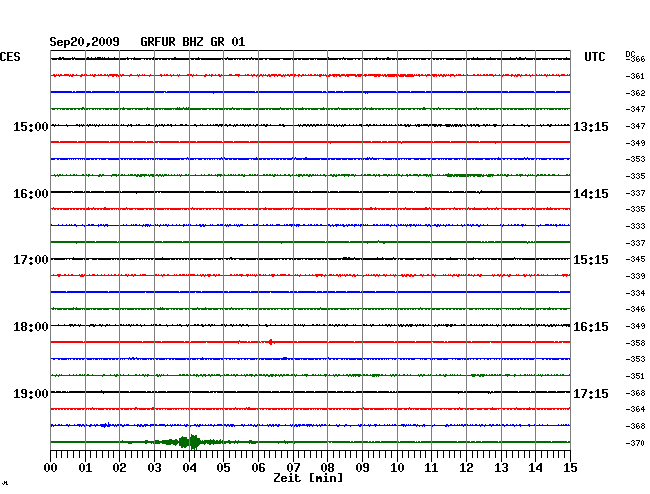Click the DC offset value '-366'
This screenshot has width=650, height=494.
(x=636, y=59)
